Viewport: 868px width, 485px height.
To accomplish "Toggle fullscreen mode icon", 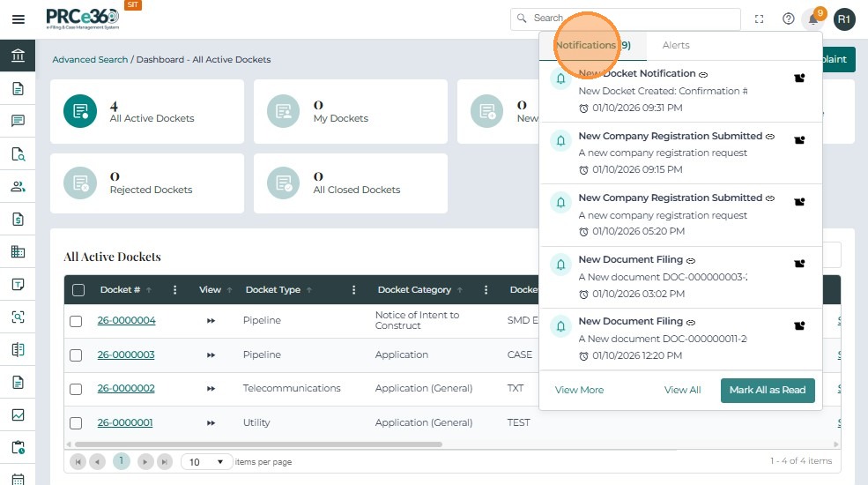I will (x=760, y=19).
